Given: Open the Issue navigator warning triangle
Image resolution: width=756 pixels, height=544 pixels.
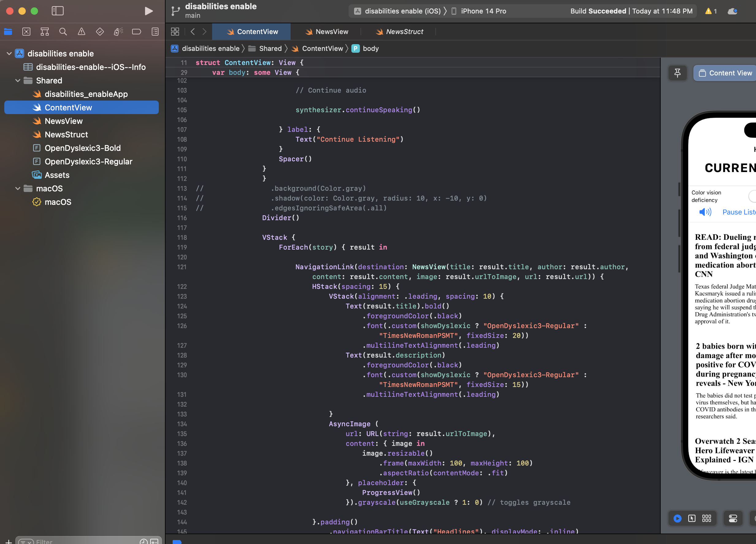Looking at the screenshot, I should coord(81,32).
